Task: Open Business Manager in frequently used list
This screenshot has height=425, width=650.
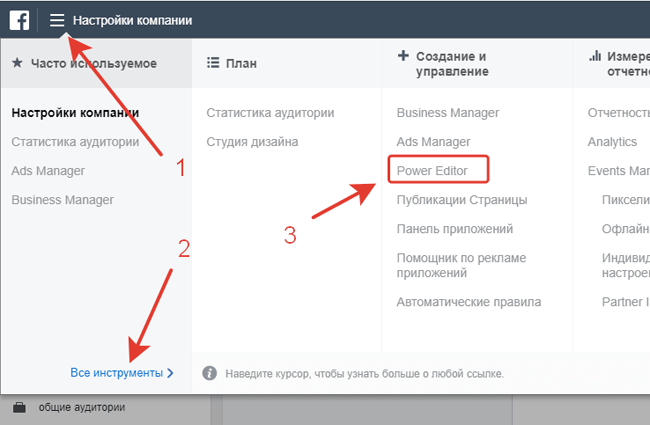Action: [x=63, y=200]
